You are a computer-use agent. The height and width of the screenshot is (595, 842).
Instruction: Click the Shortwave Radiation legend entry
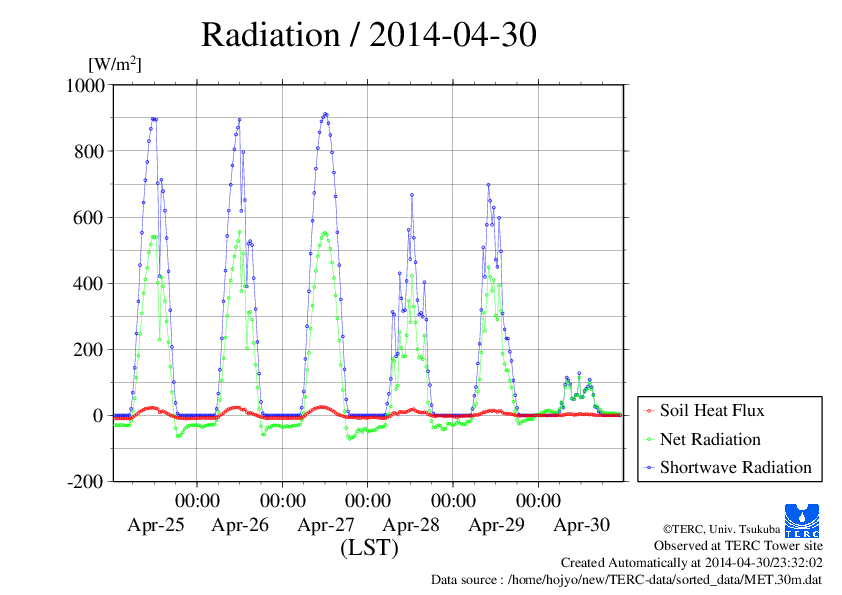point(728,467)
